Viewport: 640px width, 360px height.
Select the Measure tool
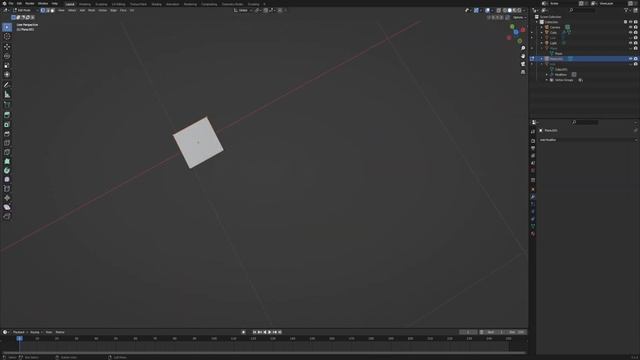[7, 94]
